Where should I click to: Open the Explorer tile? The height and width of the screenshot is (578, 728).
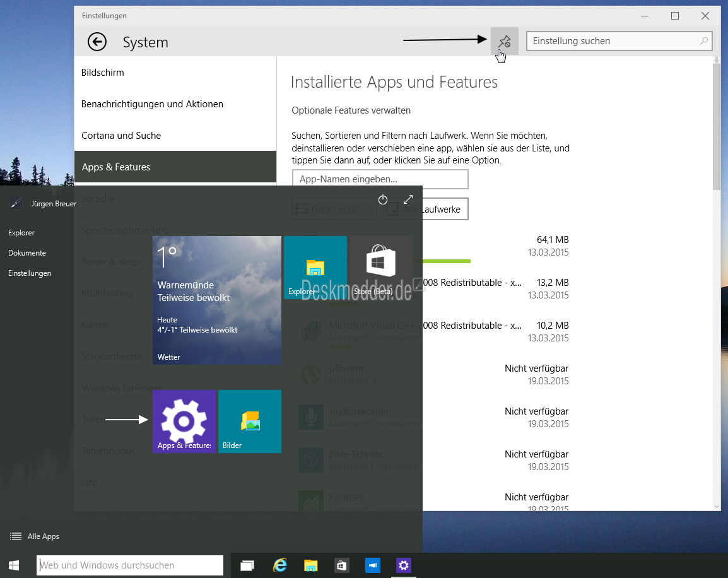[315, 268]
